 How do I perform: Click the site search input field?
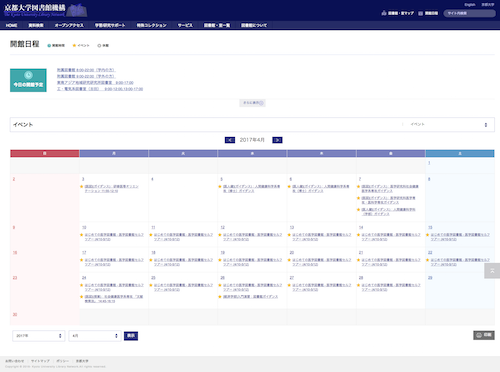[469, 13]
